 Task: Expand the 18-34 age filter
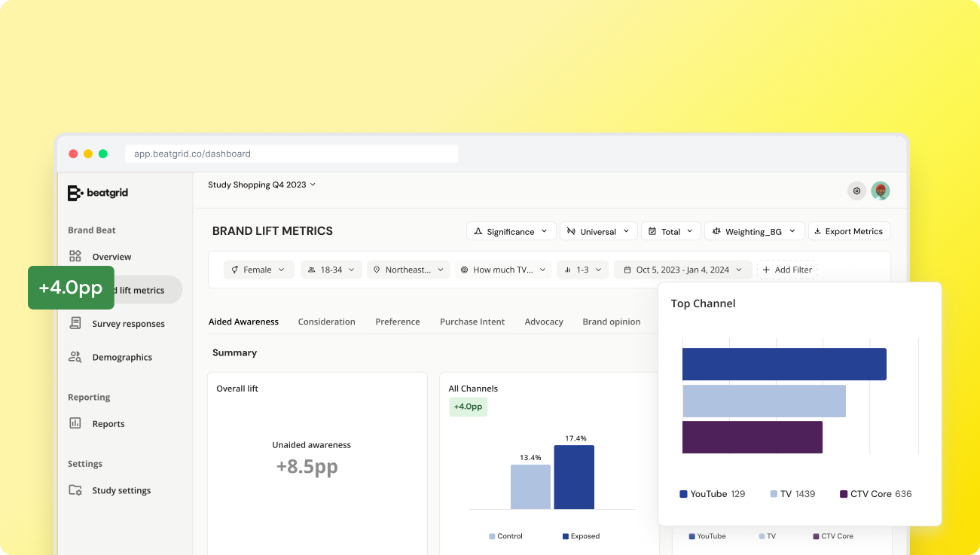[331, 270]
